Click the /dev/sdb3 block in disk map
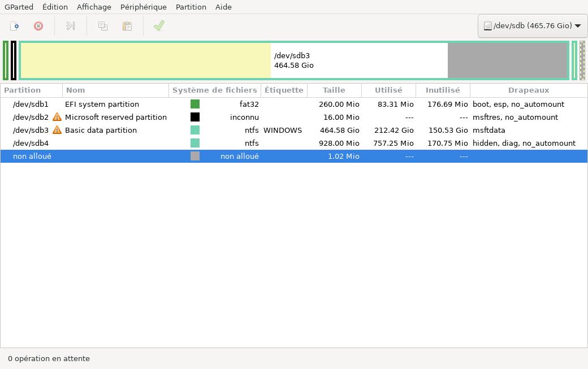Viewport: 588px width, 369px height. coord(294,60)
